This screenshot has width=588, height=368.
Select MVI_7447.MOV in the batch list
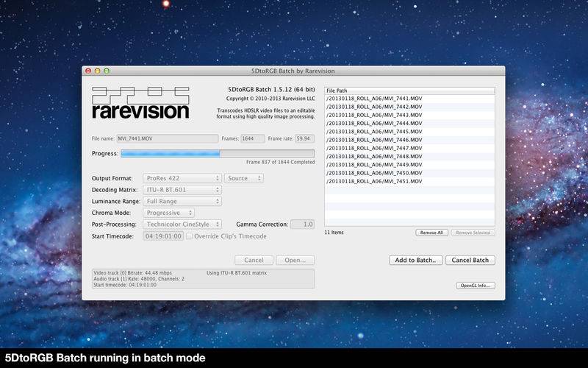pyautogui.click(x=409, y=148)
